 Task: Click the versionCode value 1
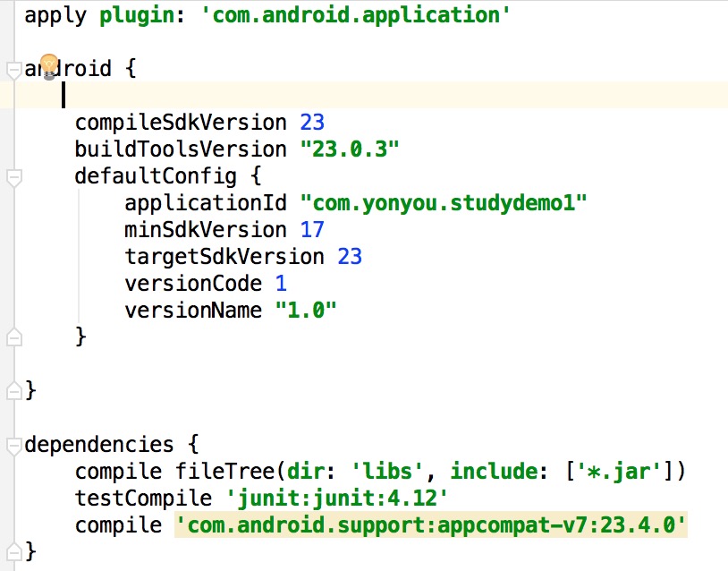coord(281,283)
